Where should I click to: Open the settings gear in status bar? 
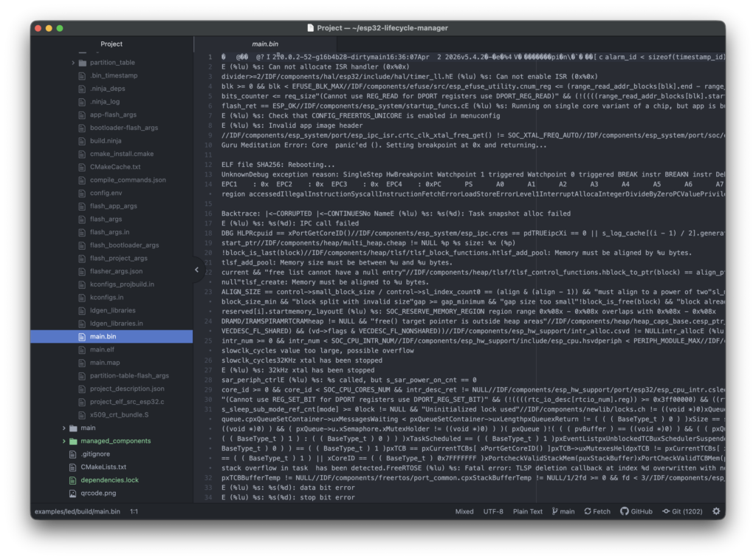pyautogui.click(x=715, y=511)
